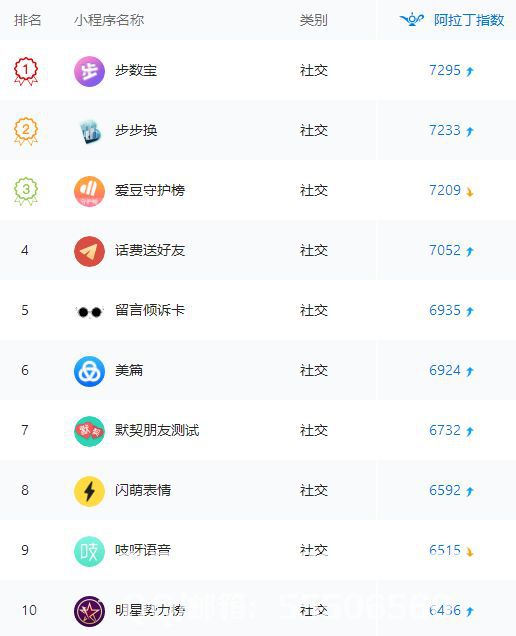Open the 留言倾诉卡 black dots icon

click(89, 312)
